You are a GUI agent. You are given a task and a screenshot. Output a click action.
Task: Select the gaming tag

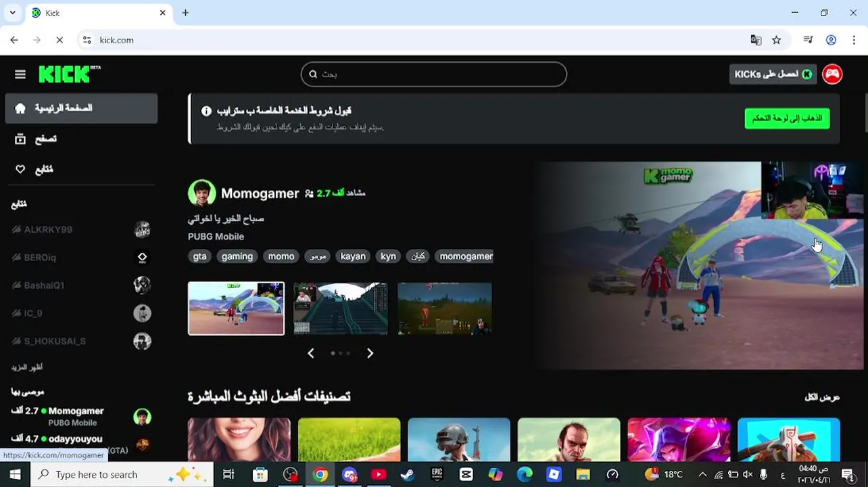[x=237, y=256]
